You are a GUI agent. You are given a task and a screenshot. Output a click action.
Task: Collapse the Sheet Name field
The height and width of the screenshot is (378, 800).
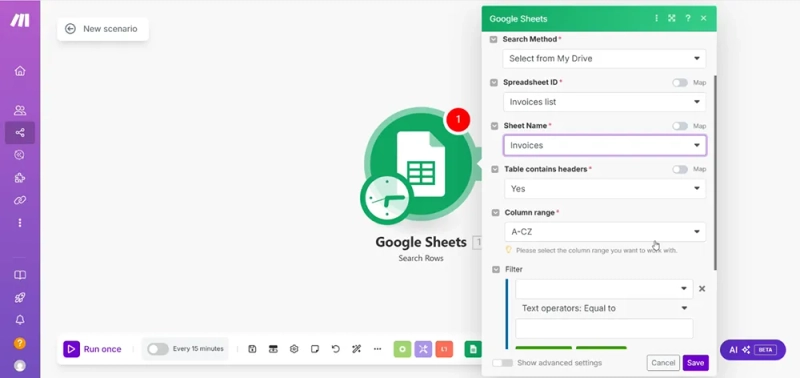[494, 126]
